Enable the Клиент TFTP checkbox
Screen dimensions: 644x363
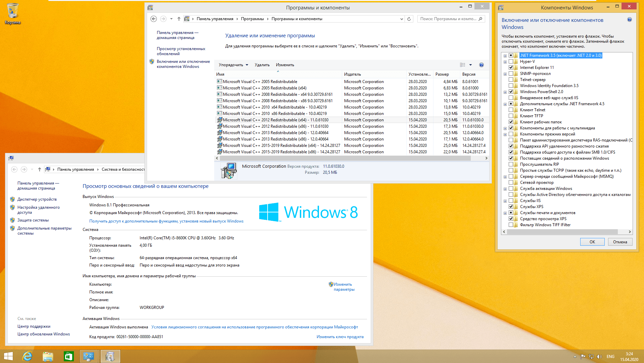coord(511,116)
